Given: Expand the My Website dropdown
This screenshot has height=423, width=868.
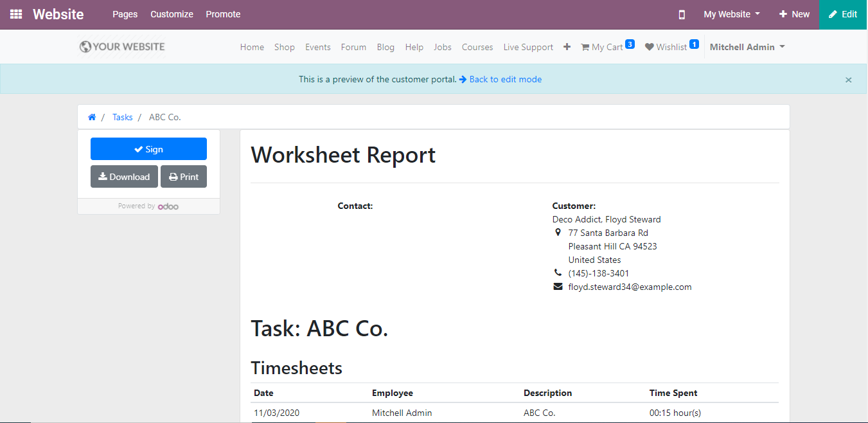Looking at the screenshot, I should (x=731, y=14).
